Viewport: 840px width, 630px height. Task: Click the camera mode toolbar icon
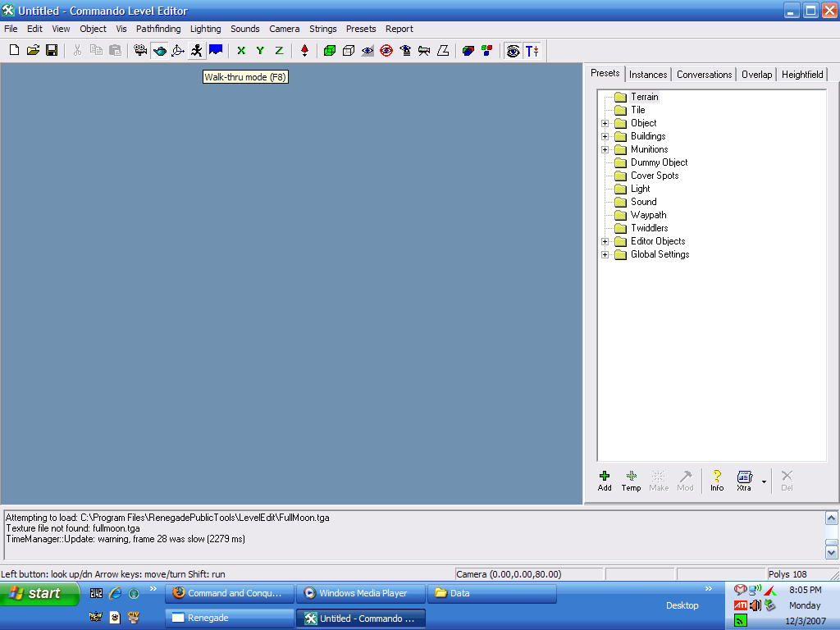(140, 51)
